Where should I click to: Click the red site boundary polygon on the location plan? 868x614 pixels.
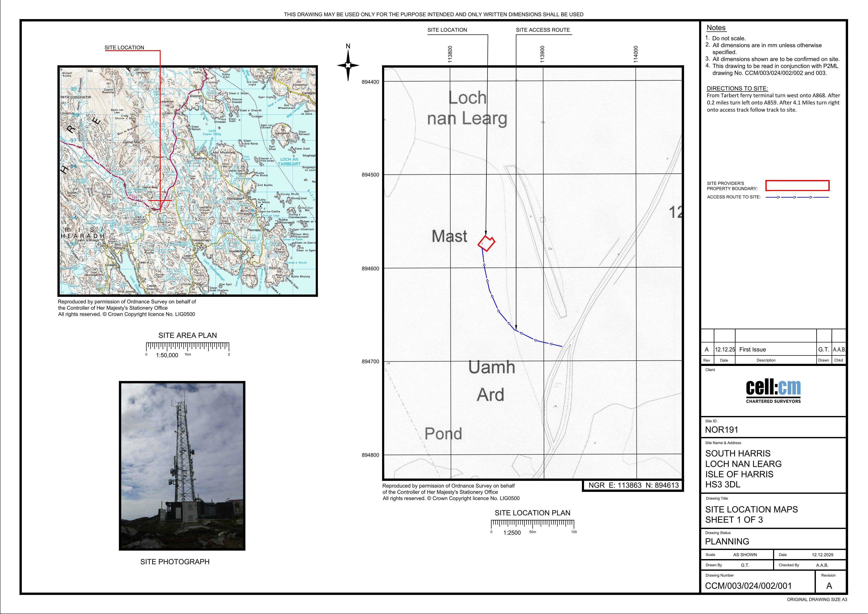tap(487, 243)
